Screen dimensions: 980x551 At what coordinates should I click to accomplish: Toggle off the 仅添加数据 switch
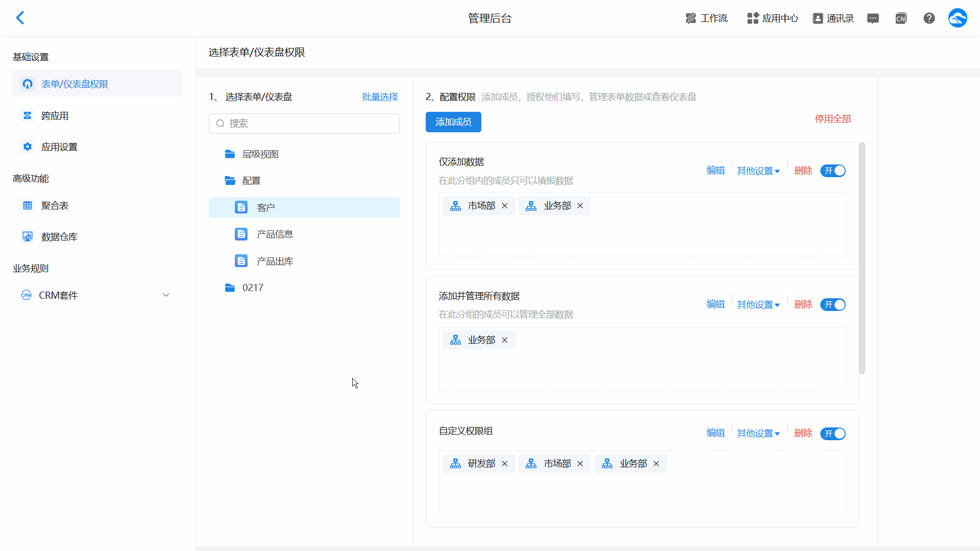(x=833, y=171)
